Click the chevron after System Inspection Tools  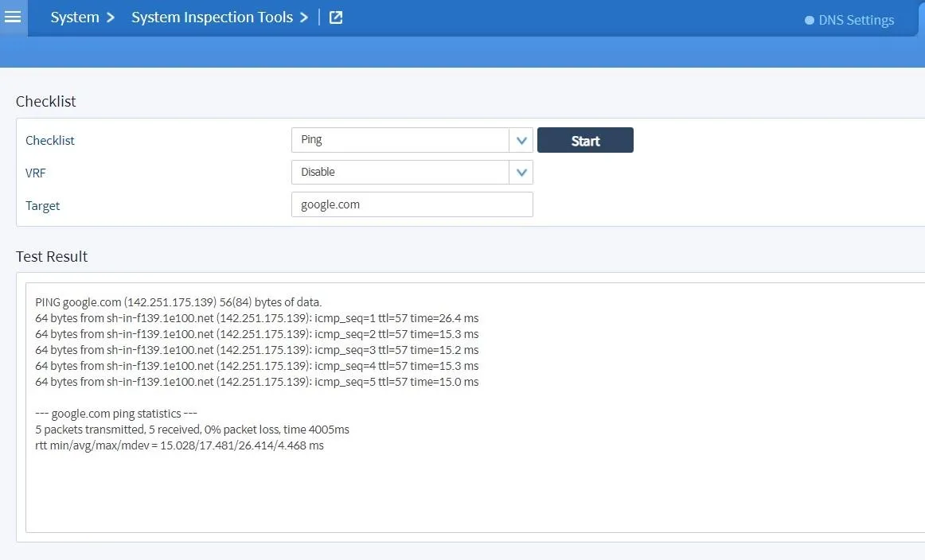click(303, 17)
